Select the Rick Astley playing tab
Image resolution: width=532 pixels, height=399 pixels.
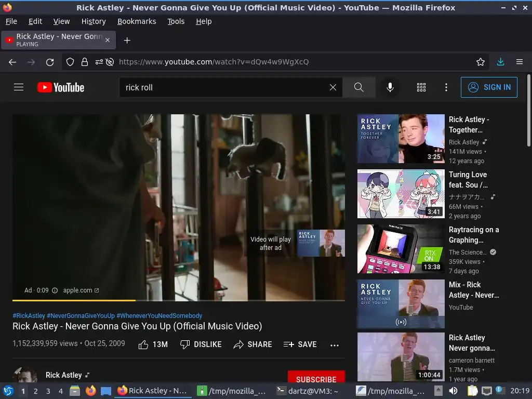58,40
